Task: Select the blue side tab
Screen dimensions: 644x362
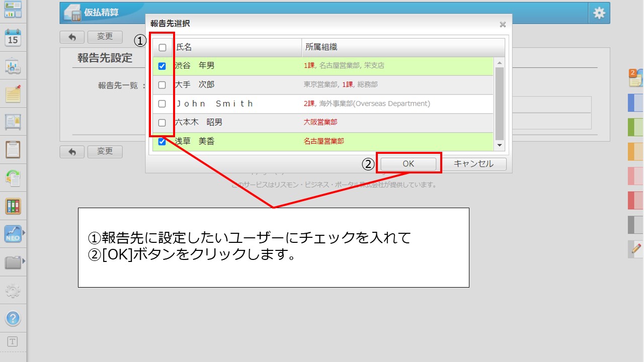Action: click(636, 103)
